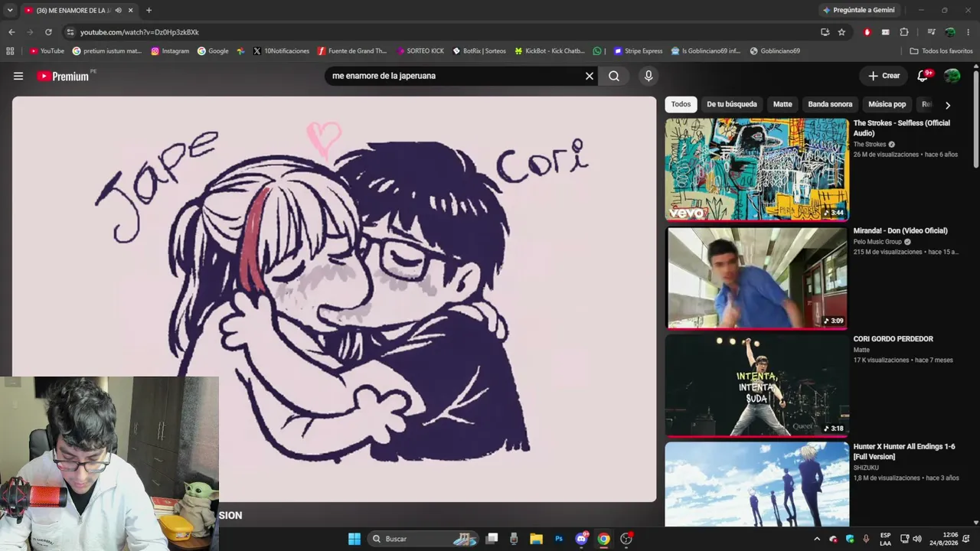
Task: Open The Strokes Selfless video thumbnail
Action: (x=756, y=169)
